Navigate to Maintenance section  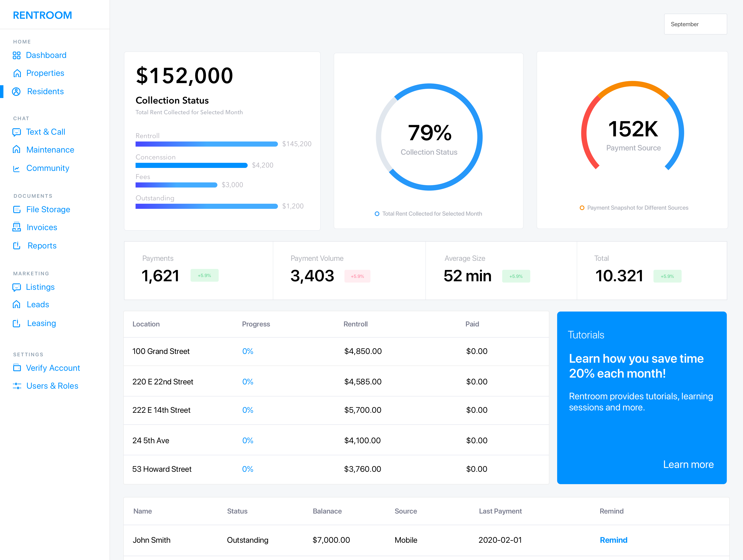pos(50,150)
